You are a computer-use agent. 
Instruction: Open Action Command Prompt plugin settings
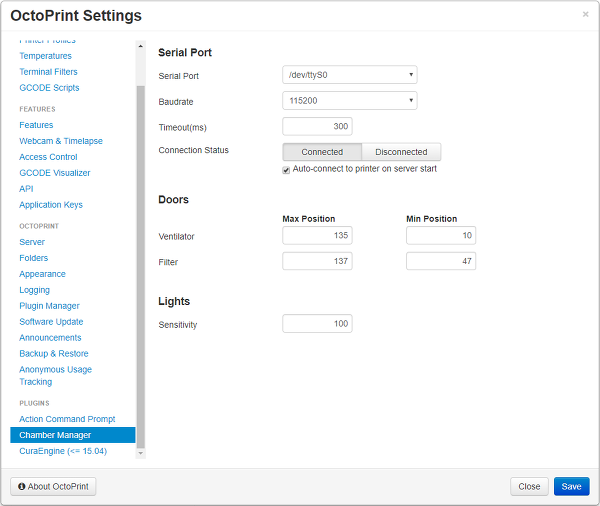pyautogui.click(x=67, y=419)
